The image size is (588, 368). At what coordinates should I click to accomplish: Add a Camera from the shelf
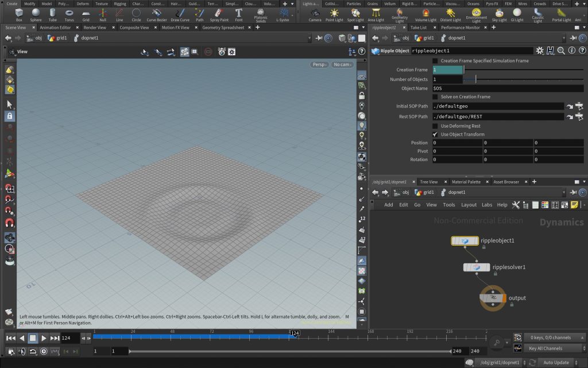click(x=315, y=15)
